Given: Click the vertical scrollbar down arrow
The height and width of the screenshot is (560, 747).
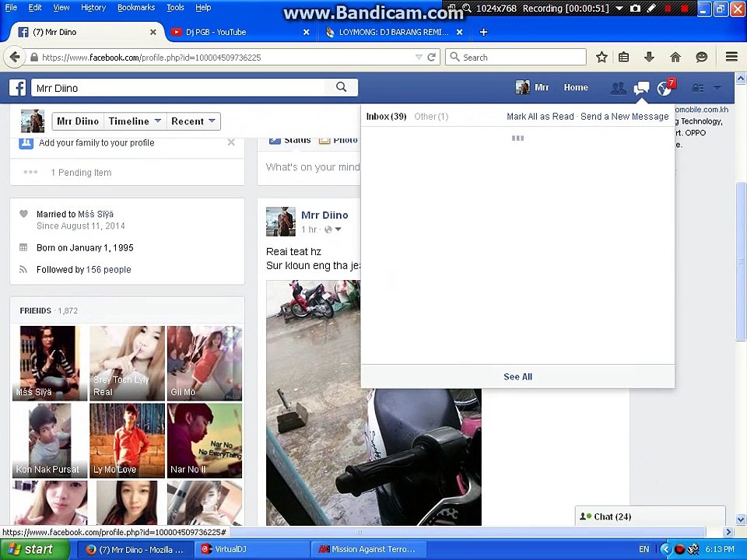Looking at the screenshot, I should pyautogui.click(x=741, y=520).
